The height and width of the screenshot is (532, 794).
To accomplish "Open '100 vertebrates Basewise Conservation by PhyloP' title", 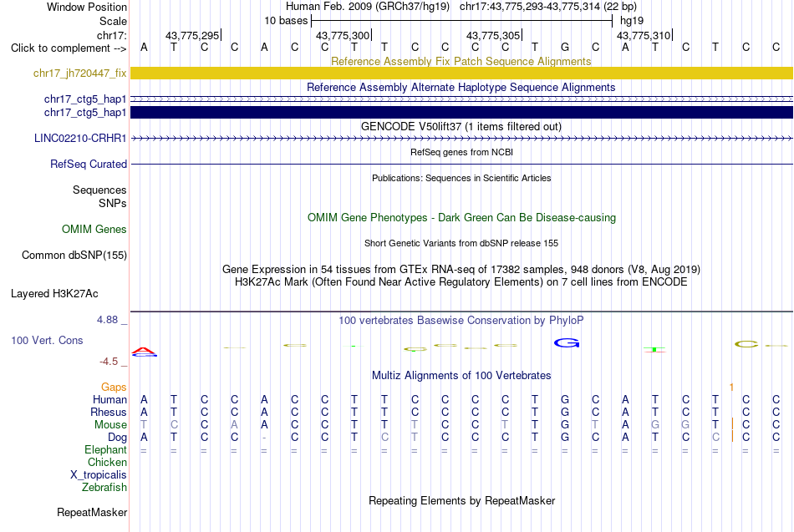I will click(461, 321).
